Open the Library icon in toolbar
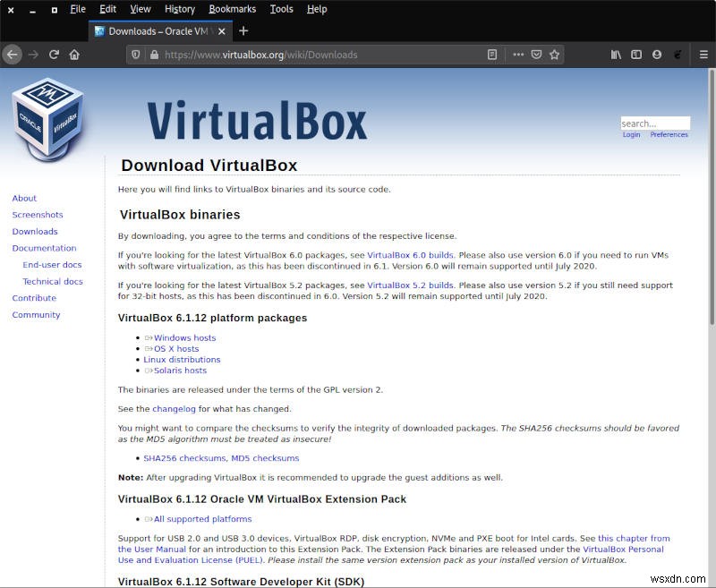The image size is (716, 588). (616, 55)
